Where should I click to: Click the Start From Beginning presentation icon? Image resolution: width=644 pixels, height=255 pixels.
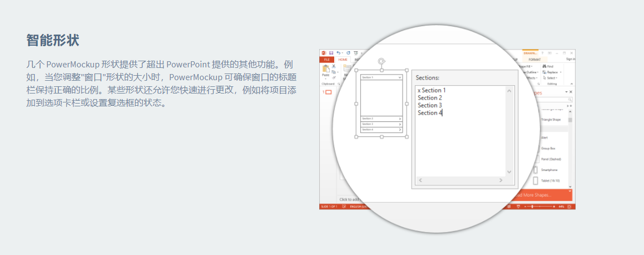pos(356,53)
